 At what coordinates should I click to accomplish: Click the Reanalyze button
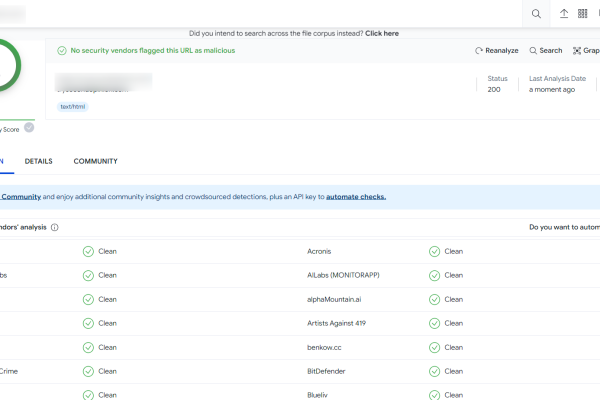(497, 51)
